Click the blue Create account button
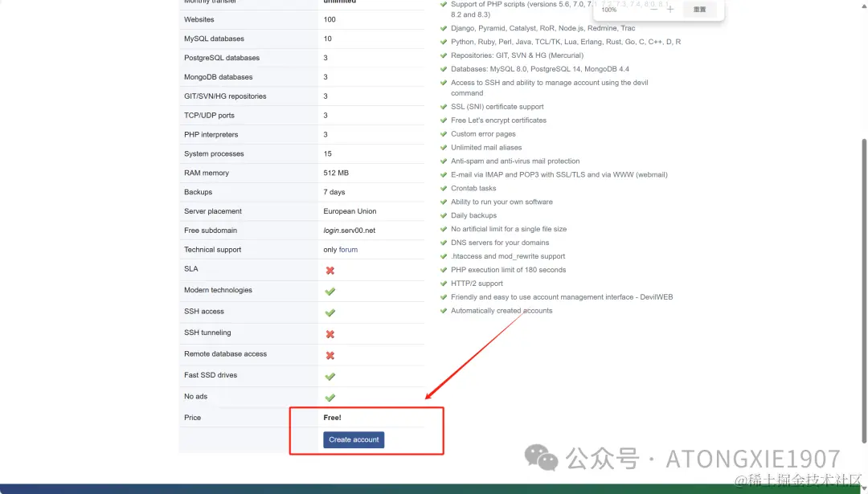868x494 pixels. click(x=354, y=440)
